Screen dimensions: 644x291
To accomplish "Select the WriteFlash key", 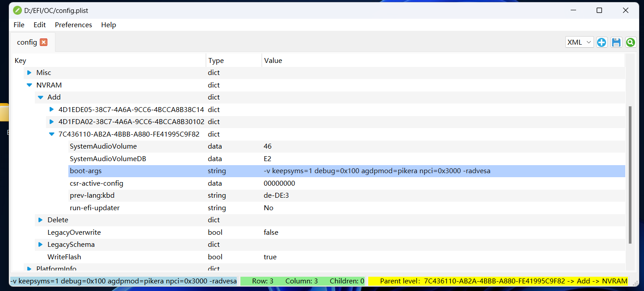I will (x=64, y=257).
